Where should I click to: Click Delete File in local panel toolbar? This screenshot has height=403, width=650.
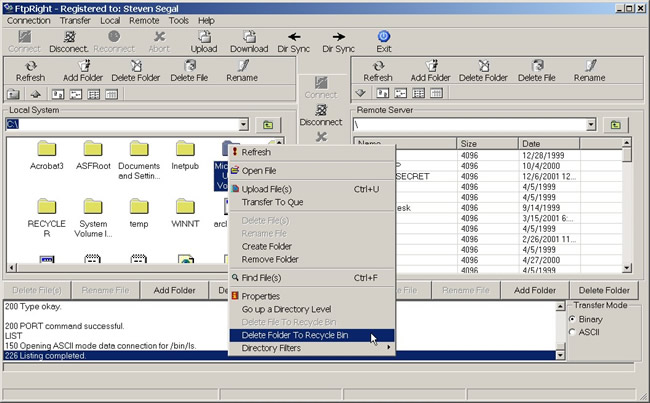189,71
